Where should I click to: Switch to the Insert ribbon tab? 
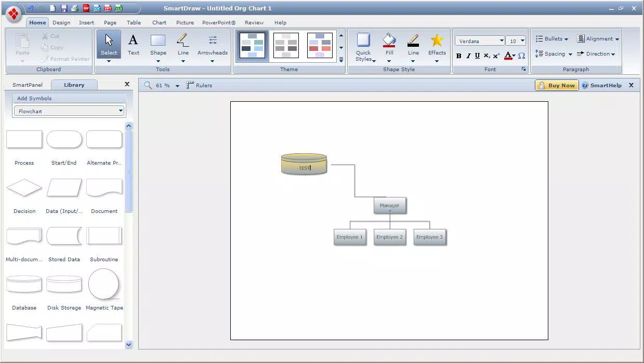[x=86, y=22]
